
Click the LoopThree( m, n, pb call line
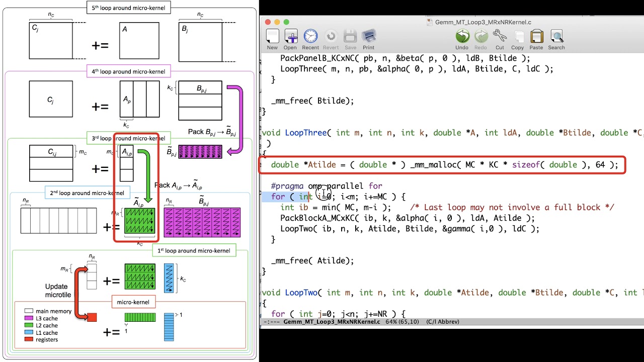pyautogui.click(x=417, y=69)
